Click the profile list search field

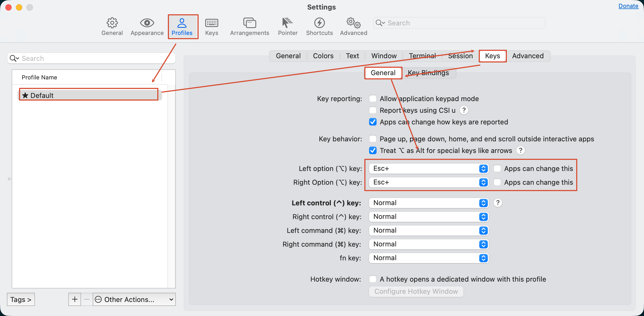91,58
